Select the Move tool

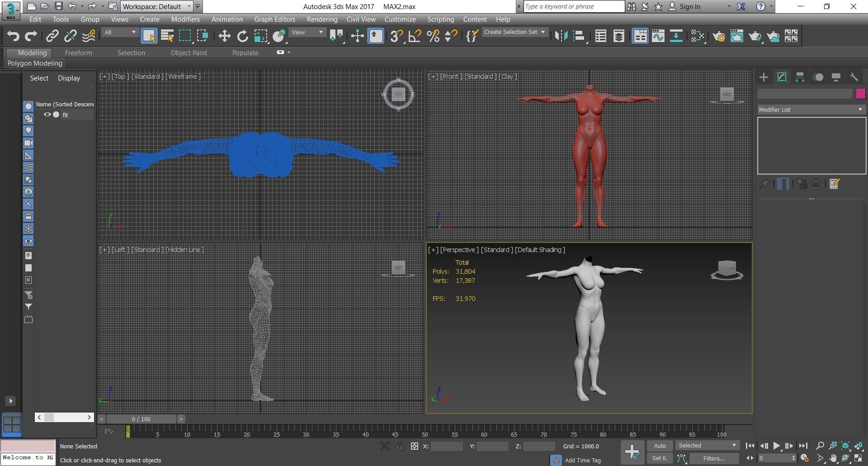point(224,36)
